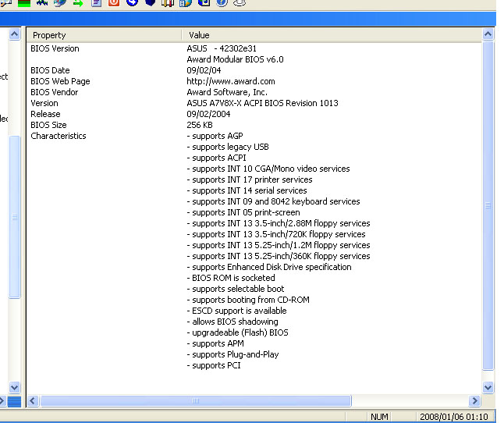Click 'supports Enhanced Disk Drive specification'
Viewport: 504px width, 423px height.
269,267
